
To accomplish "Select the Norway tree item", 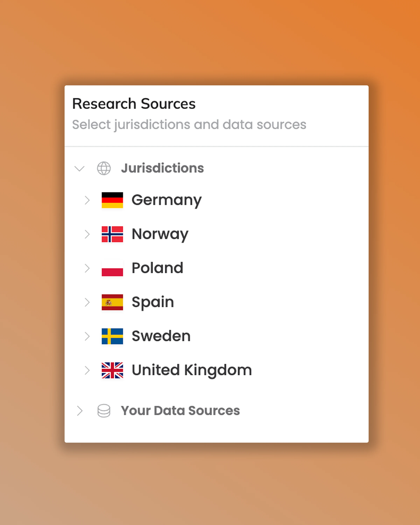I will click(x=159, y=234).
